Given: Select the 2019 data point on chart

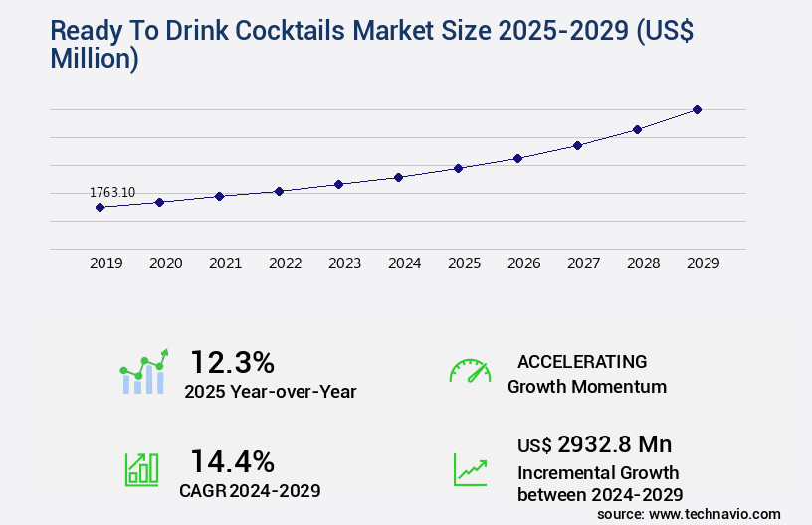Looking at the screenshot, I should tap(100, 207).
